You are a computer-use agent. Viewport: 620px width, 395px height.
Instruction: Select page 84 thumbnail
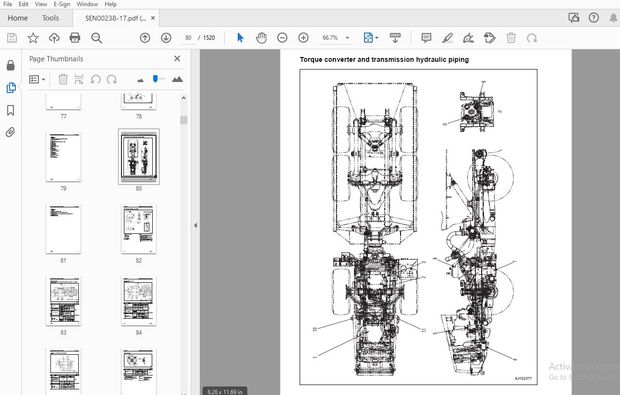click(139, 301)
